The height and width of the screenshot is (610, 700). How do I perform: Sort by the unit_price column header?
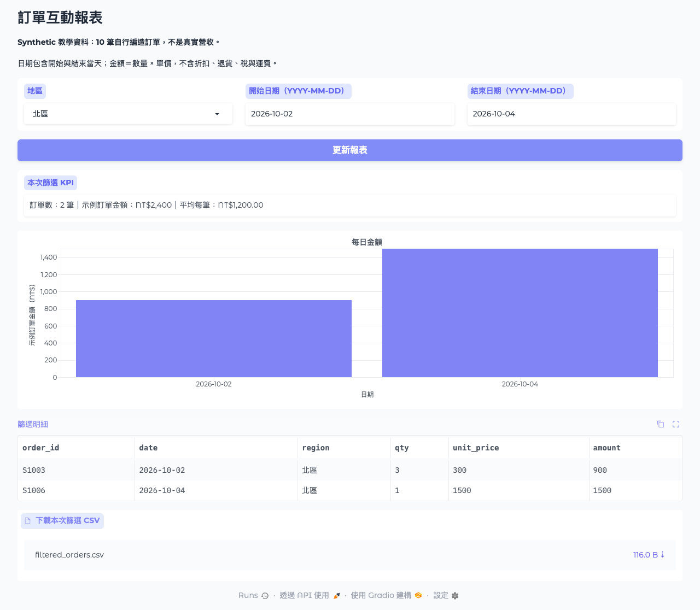pos(518,448)
